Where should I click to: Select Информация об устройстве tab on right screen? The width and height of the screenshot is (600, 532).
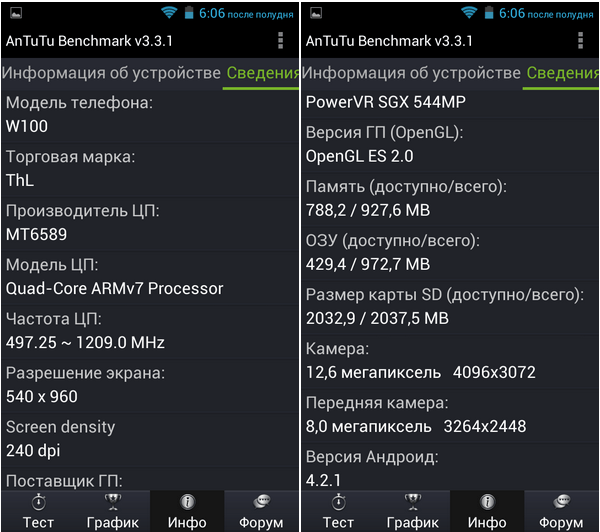(x=411, y=73)
